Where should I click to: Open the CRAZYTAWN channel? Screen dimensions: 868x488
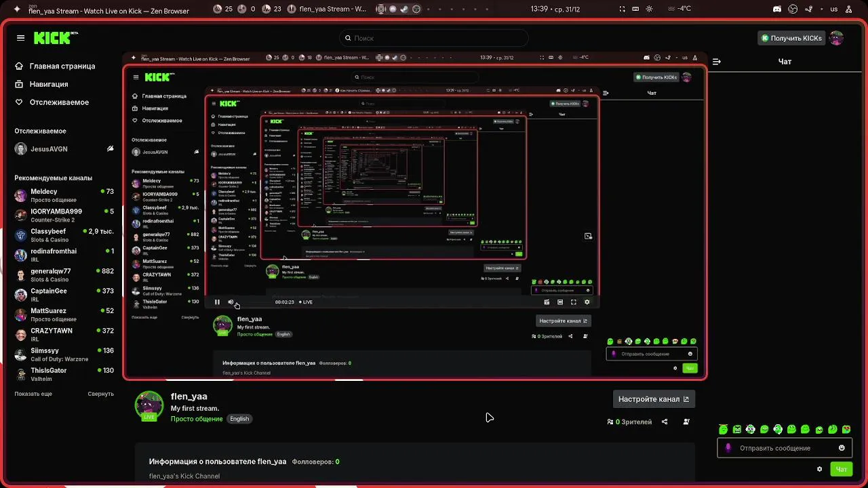coord(64,334)
